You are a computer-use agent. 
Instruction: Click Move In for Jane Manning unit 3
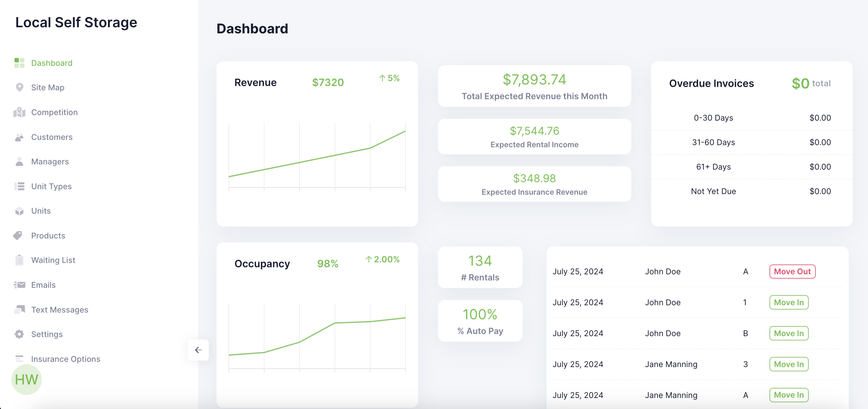pyautogui.click(x=789, y=364)
